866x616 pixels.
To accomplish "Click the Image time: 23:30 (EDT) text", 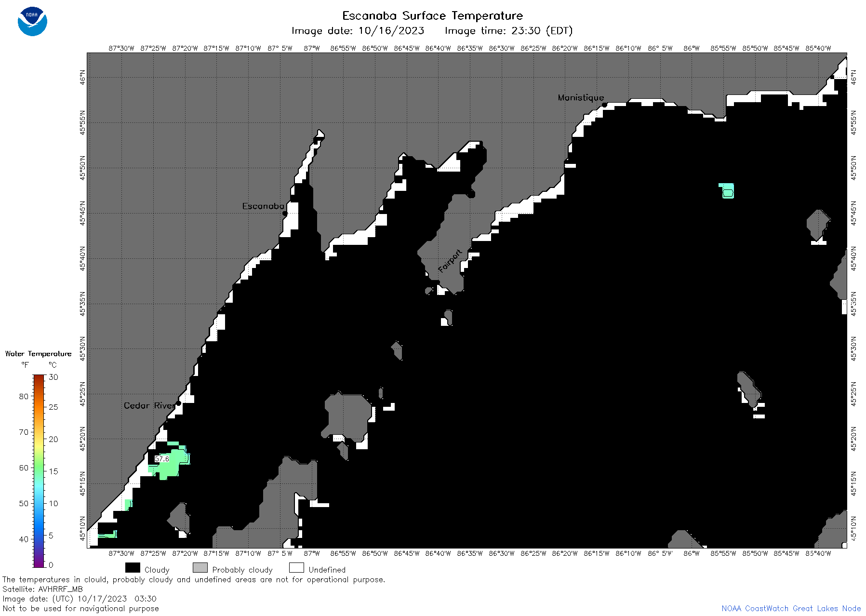I will (508, 31).
